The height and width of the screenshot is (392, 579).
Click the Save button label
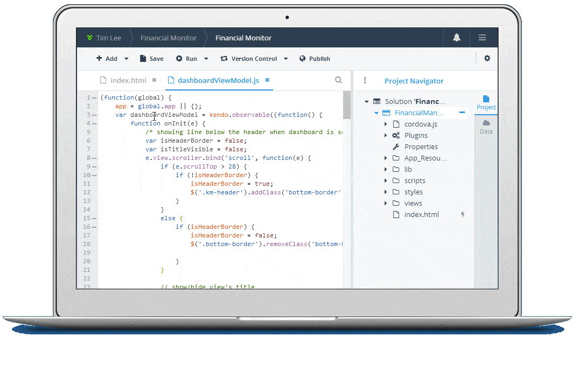click(157, 59)
